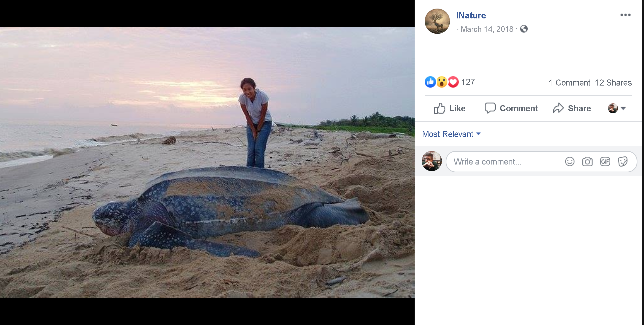Screen dimensions: 644x325
Task: Open the INature deer profile picture
Action: [437, 21]
